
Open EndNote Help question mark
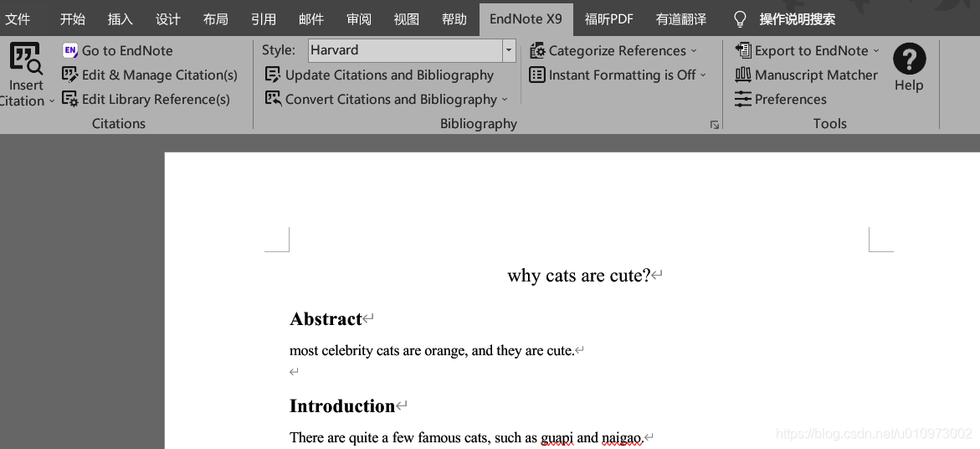click(909, 59)
